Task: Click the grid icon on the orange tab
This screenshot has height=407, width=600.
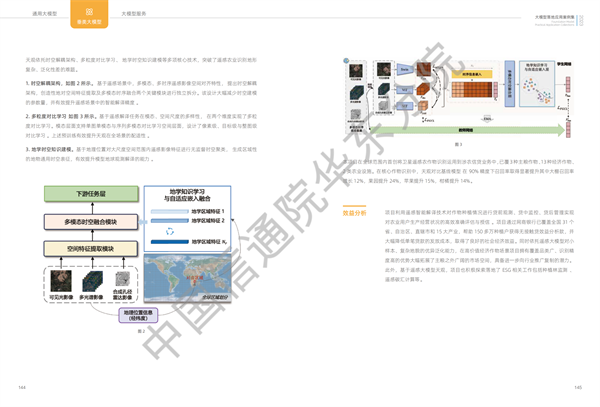Action: click(89, 11)
